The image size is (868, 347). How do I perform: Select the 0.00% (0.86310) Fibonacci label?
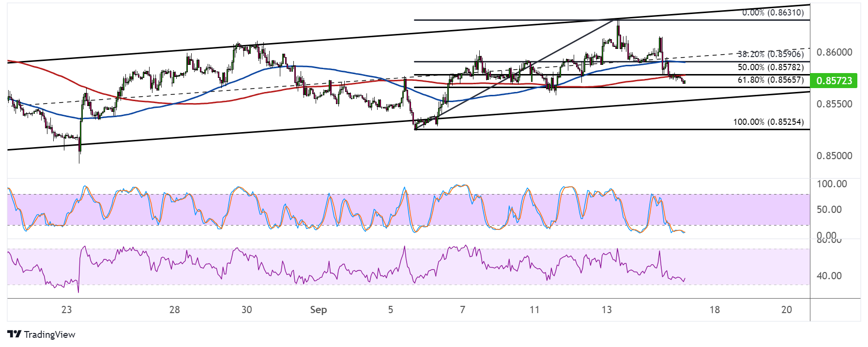coord(773,13)
